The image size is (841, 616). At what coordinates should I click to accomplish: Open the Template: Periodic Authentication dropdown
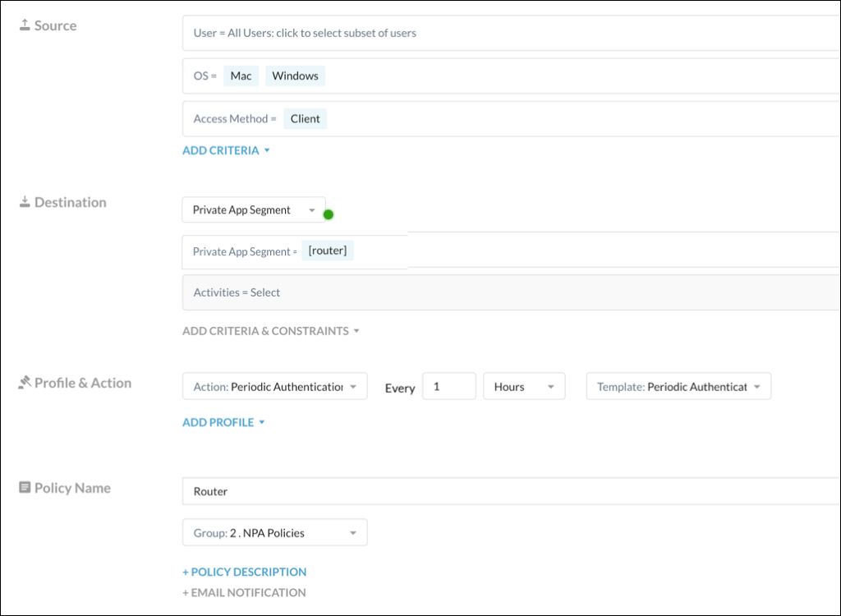[678, 386]
